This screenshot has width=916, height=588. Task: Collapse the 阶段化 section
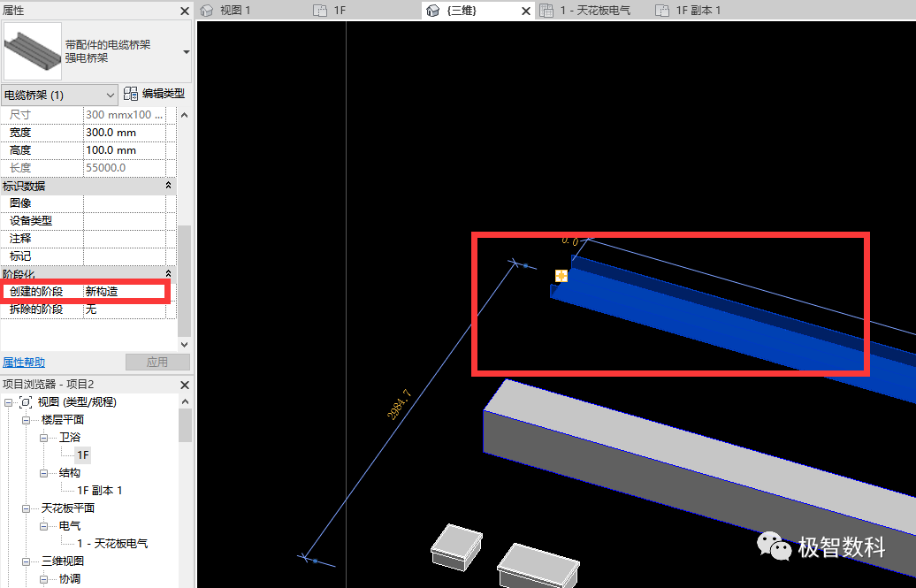tap(169, 274)
